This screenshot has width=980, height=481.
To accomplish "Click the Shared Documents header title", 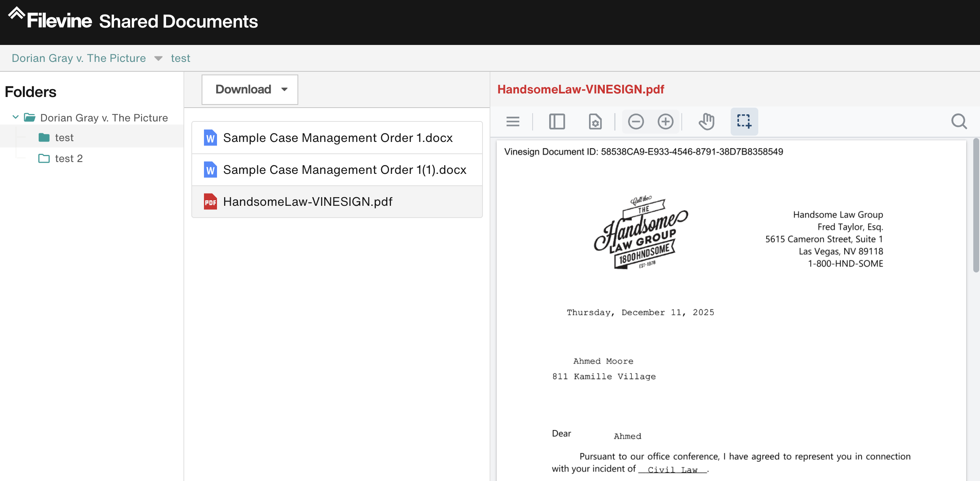I will (x=178, y=21).
